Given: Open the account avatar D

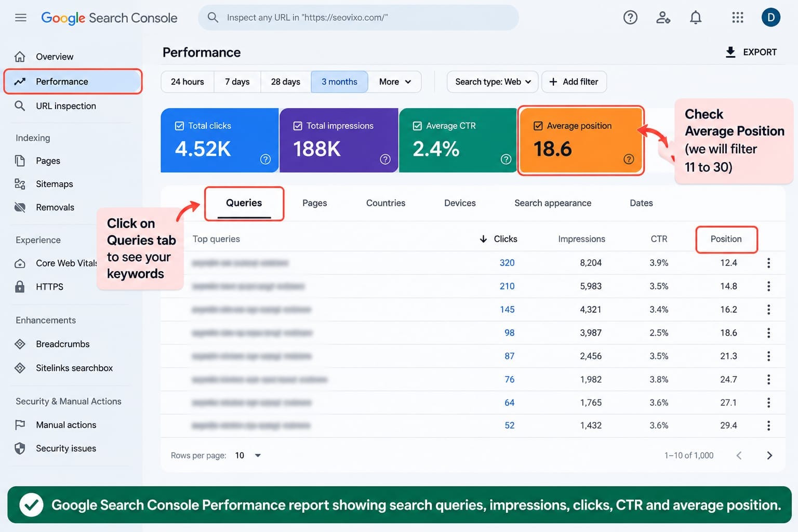Looking at the screenshot, I should click(x=771, y=18).
